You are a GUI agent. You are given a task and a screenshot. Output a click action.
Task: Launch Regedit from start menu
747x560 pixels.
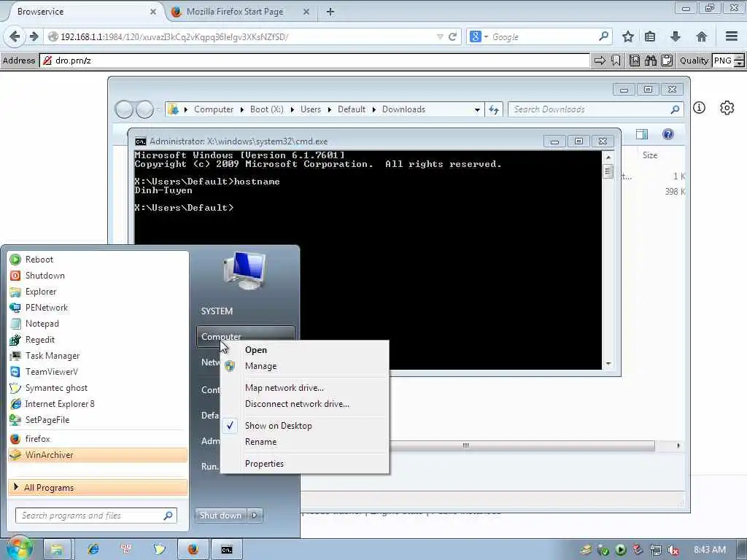pos(39,340)
